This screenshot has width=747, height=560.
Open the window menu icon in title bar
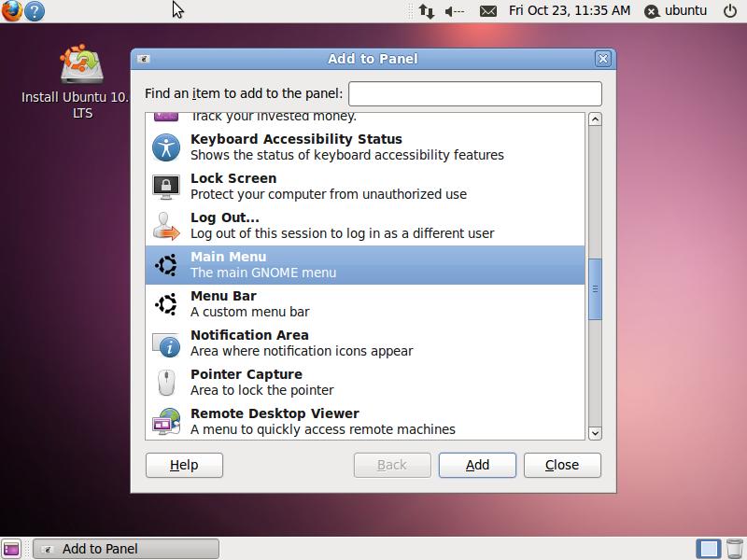[144, 59]
